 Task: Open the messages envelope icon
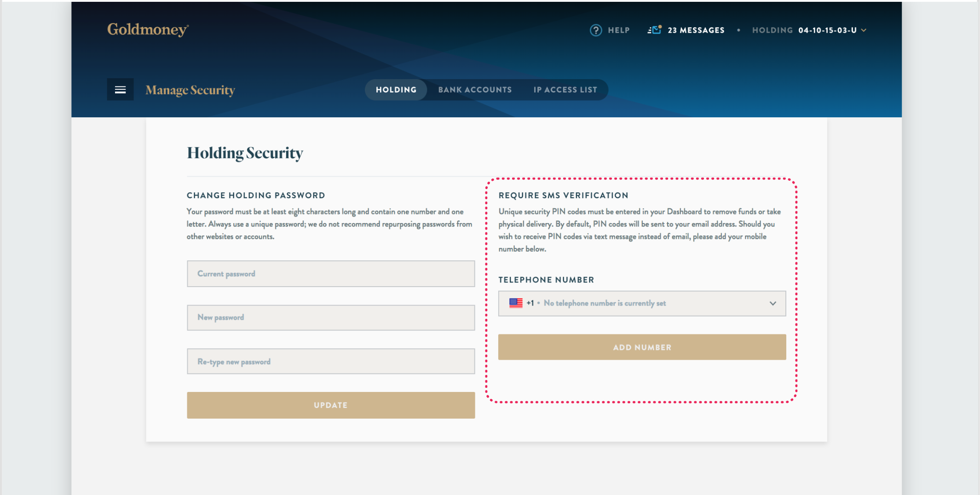tap(654, 30)
